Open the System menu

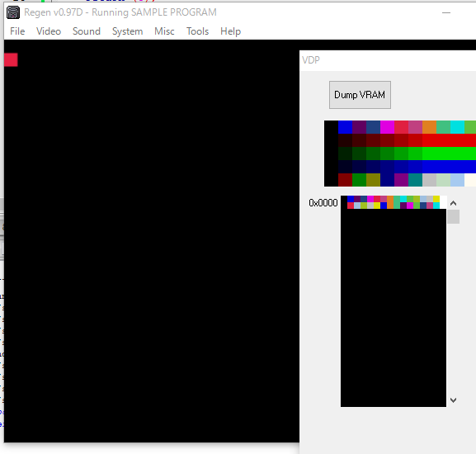tap(128, 31)
